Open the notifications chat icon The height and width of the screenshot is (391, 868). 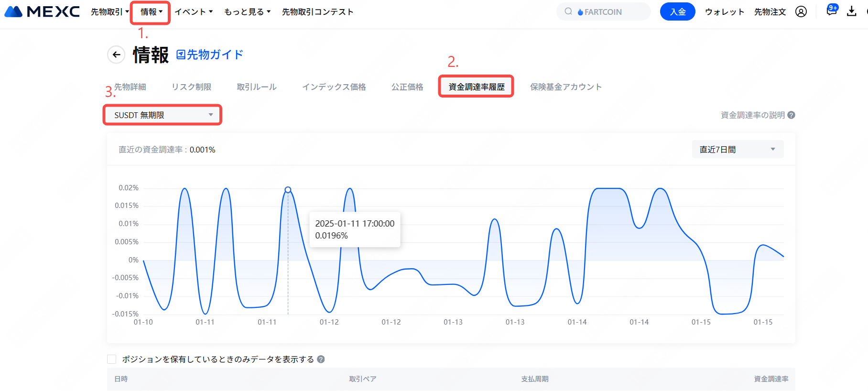(832, 11)
